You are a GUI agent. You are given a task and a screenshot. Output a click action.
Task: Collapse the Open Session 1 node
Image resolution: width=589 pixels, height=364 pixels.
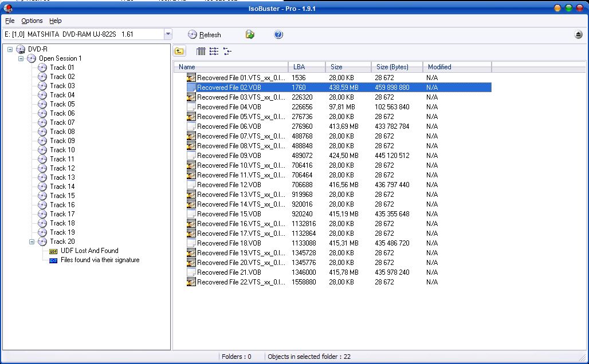21,58
